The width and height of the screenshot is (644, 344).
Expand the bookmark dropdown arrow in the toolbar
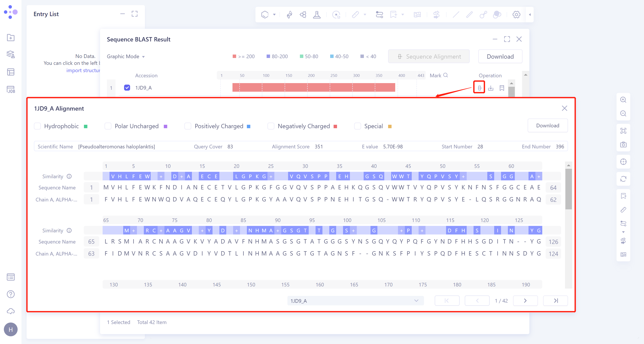click(x=402, y=15)
